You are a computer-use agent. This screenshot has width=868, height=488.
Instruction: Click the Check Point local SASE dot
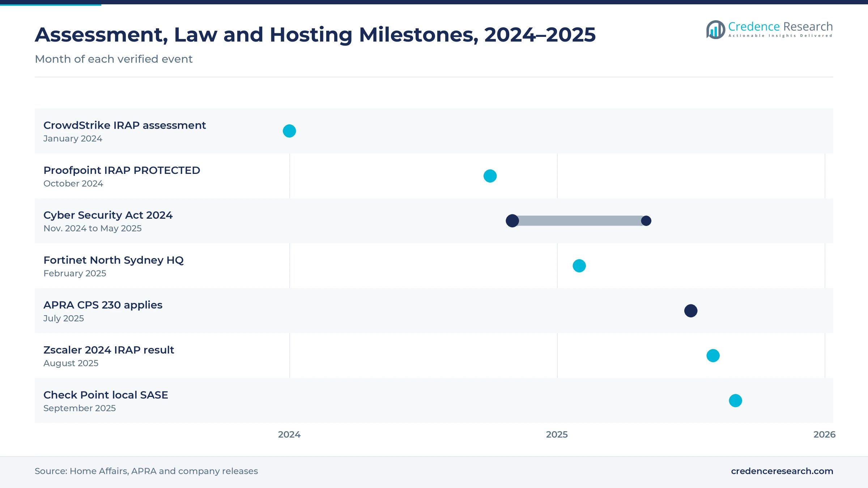click(735, 401)
